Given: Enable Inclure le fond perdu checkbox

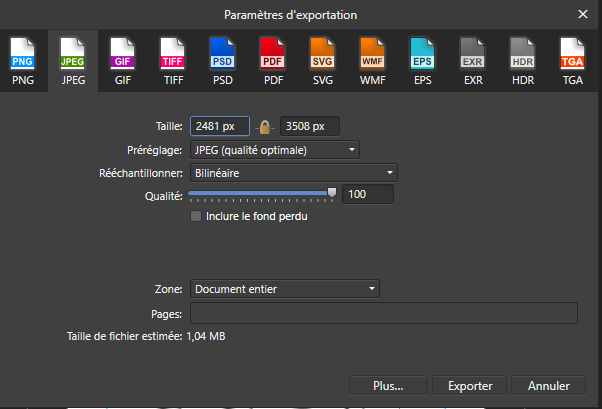Looking at the screenshot, I should click(x=196, y=216).
